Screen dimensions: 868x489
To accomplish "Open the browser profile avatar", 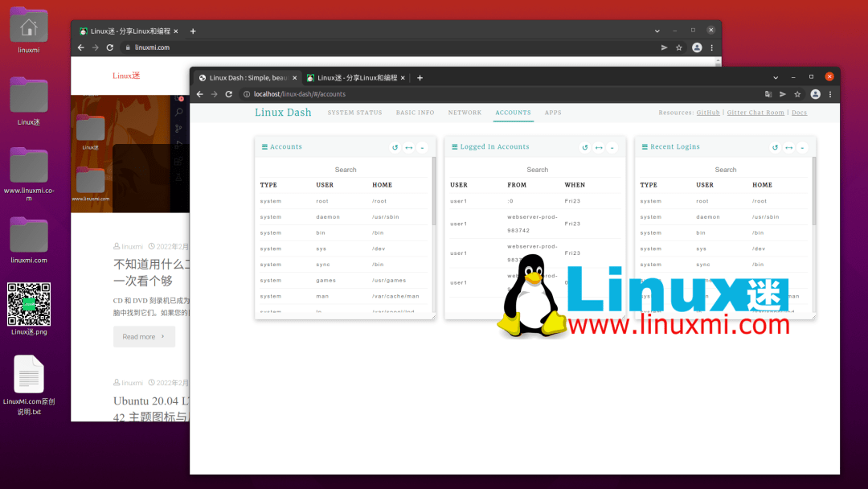I will click(x=815, y=93).
